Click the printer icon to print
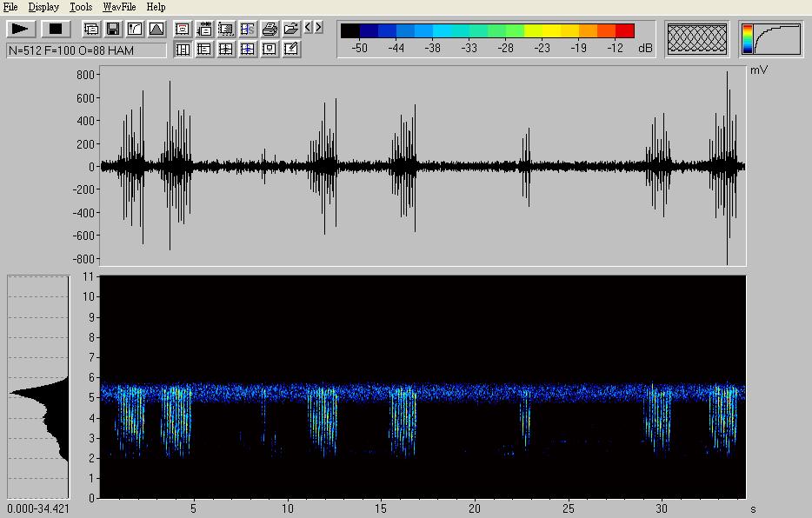The image size is (812, 518). coord(270,29)
